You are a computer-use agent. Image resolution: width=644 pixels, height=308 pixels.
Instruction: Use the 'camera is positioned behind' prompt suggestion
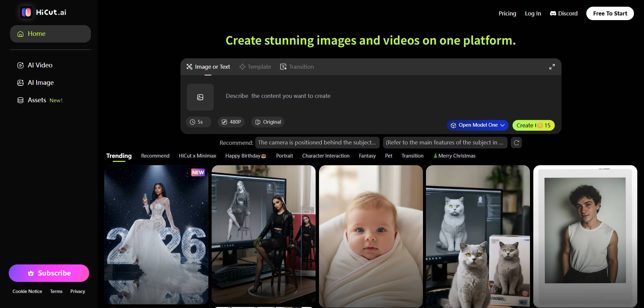coord(317,143)
